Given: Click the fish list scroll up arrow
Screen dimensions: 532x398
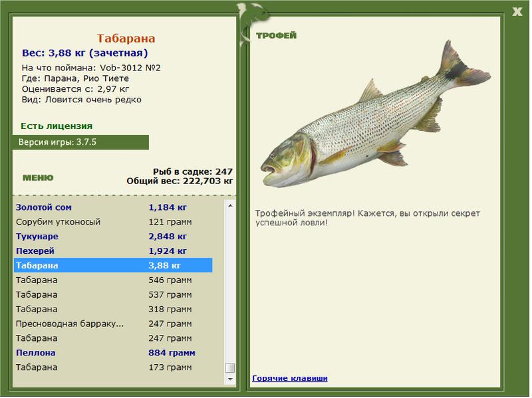Looking at the screenshot, I should [230, 207].
